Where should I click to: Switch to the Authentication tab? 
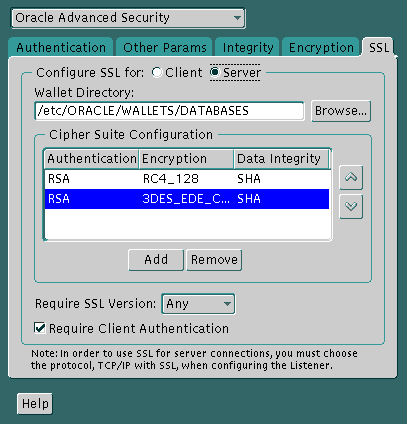click(x=61, y=48)
